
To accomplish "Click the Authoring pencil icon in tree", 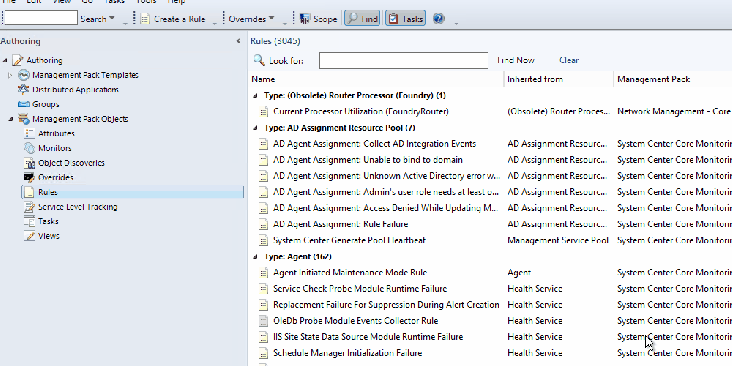I will (17, 60).
